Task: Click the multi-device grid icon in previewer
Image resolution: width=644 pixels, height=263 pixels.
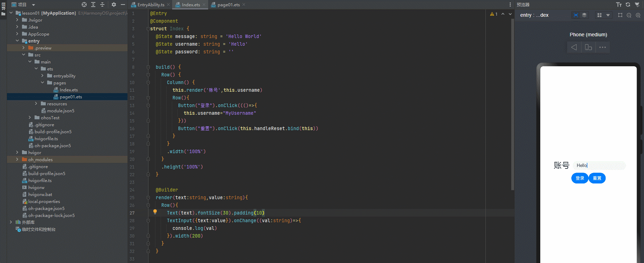Action: pyautogui.click(x=600, y=15)
